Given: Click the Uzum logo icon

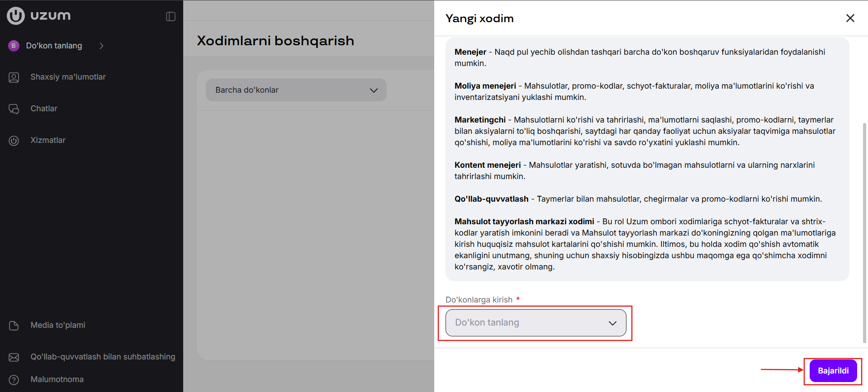Looking at the screenshot, I should (16, 16).
